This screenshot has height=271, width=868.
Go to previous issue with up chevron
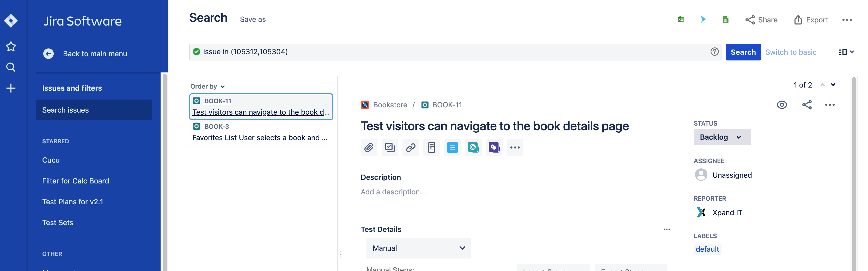[x=822, y=85]
